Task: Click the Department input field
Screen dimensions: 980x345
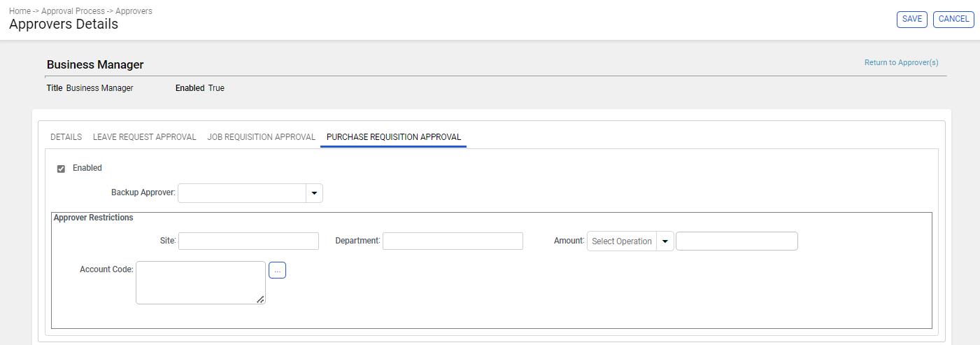Action: [x=453, y=241]
